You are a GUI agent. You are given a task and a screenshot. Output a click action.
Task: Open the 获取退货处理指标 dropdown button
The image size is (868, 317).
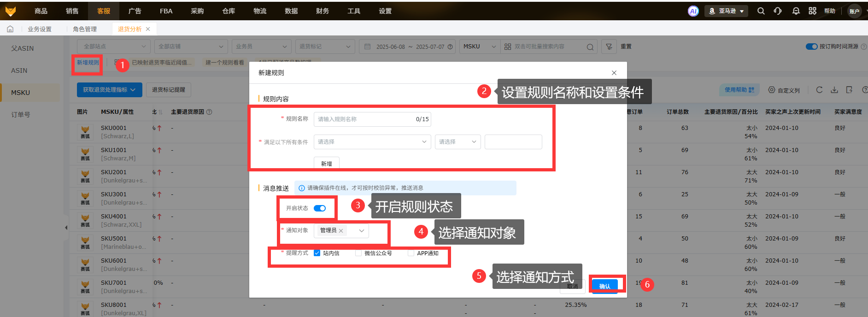click(109, 90)
